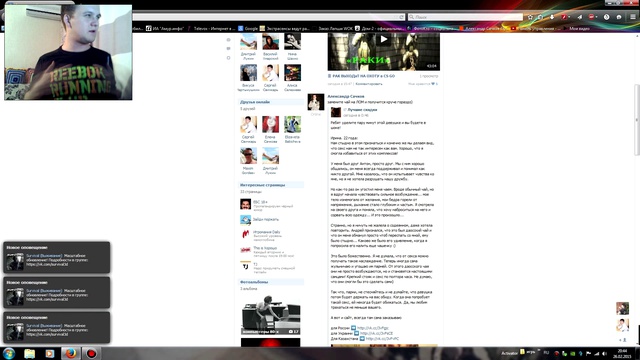Bookmark this page with the star icon

click(530, 17)
